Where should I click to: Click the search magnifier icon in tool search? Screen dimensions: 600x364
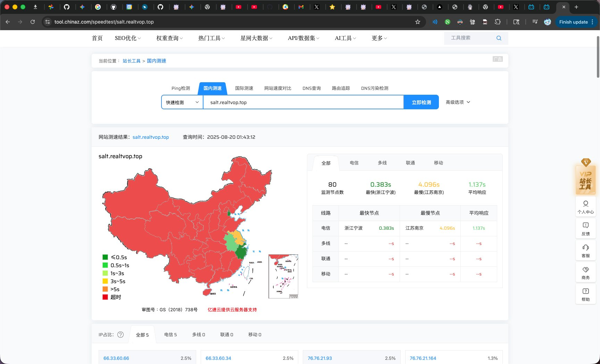tap(499, 38)
